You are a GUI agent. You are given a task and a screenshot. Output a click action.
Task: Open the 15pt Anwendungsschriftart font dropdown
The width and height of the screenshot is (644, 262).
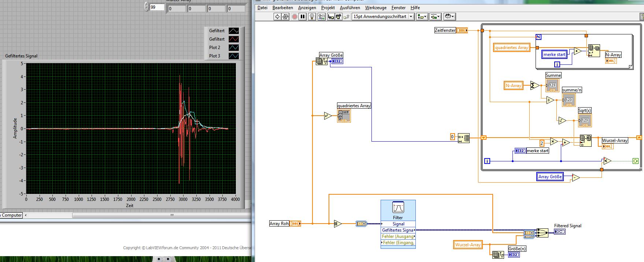[383, 16]
